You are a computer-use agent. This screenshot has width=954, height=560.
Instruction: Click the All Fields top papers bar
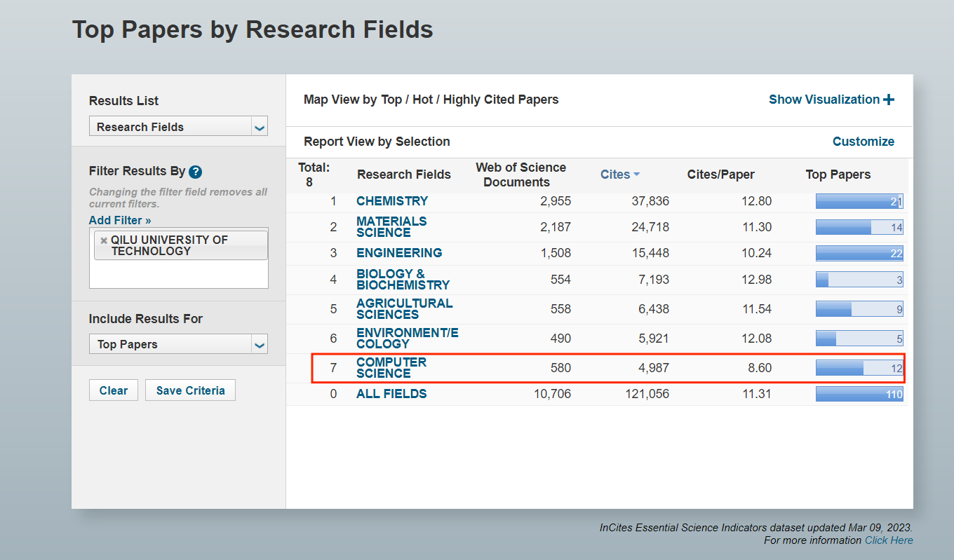click(x=859, y=395)
